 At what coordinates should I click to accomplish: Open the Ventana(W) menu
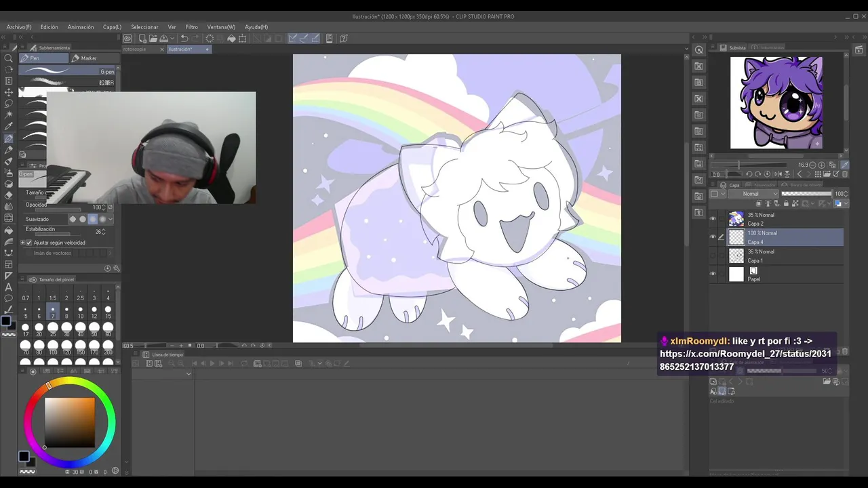pyautogui.click(x=221, y=27)
